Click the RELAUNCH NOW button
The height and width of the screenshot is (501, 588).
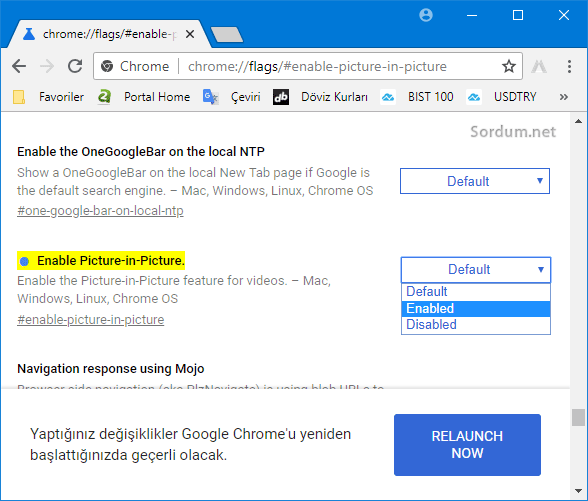pyautogui.click(x=467, y=445)
